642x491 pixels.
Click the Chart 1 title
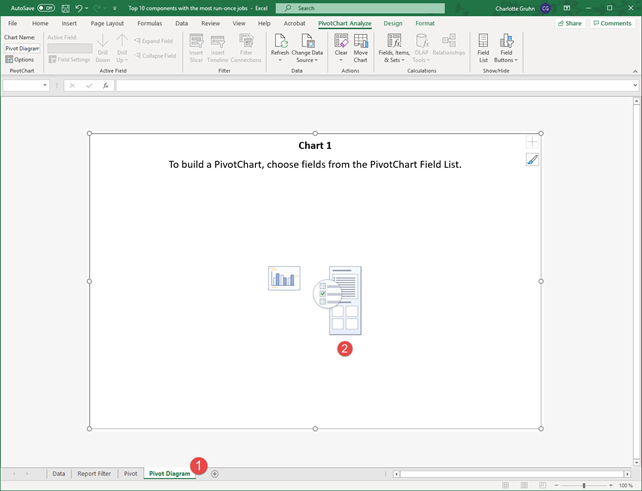[315, 146]
